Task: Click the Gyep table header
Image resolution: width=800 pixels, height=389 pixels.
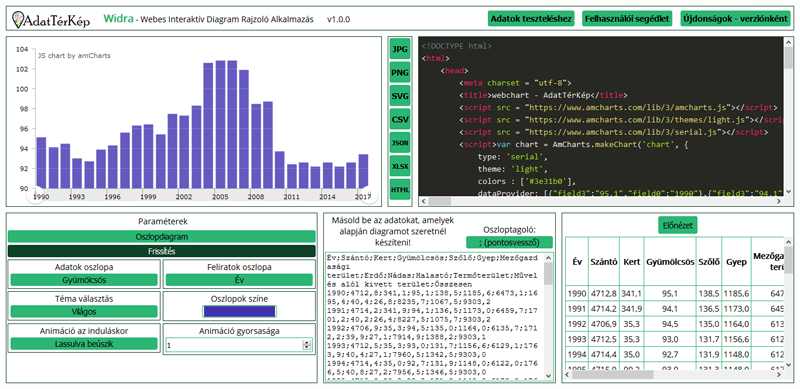Action: point(736,262)
